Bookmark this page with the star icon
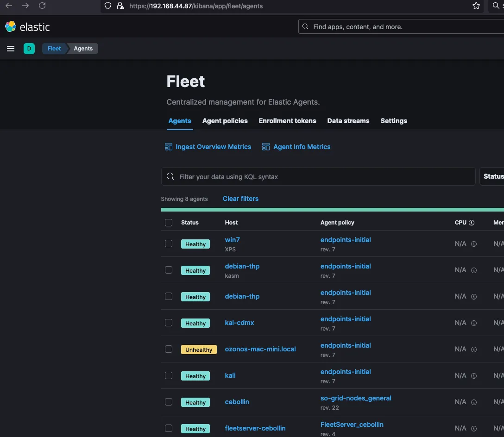The image size is (504, 437). click(x=476, y=6)
